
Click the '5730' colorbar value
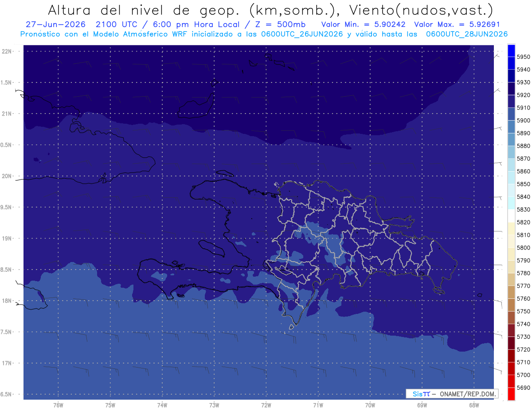tap(524, 337)
